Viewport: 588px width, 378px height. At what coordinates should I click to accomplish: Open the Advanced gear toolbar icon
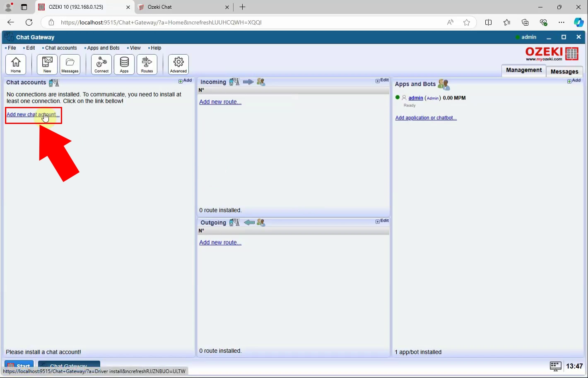coord(178,65)
